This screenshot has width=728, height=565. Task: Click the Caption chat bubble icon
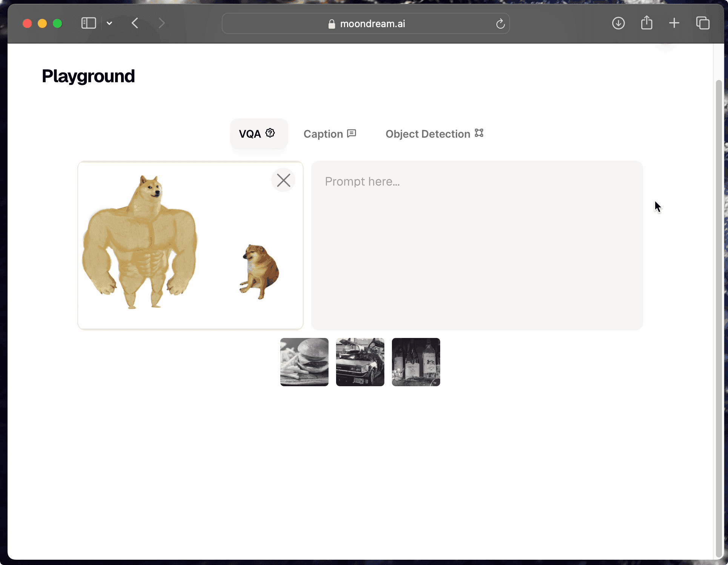[351, 133]
